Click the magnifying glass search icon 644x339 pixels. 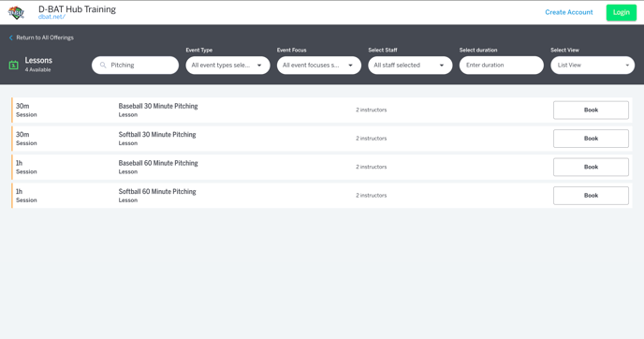(x=103, y=65)
